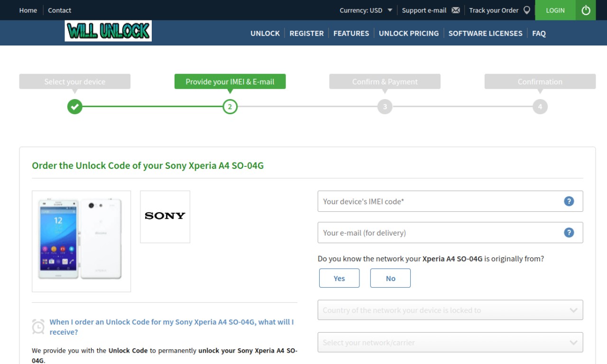Click the step 4 circle indicator
This screenshot has width=607, height=364.
(x=540, y=107)
